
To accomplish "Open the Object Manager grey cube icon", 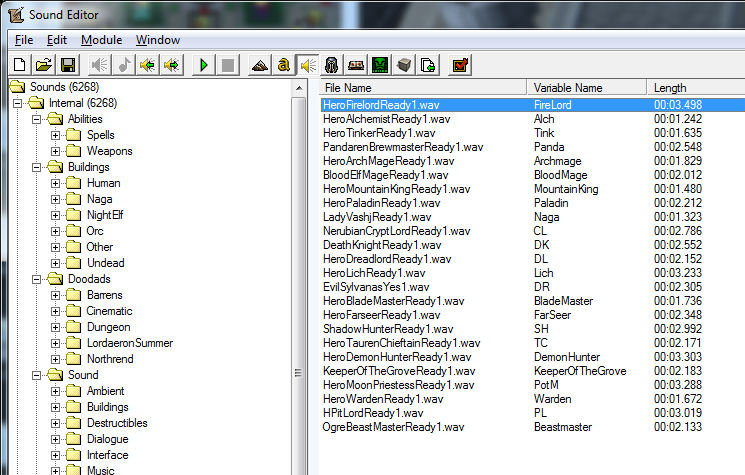I will pyautogui.click(x=404, y=65).
